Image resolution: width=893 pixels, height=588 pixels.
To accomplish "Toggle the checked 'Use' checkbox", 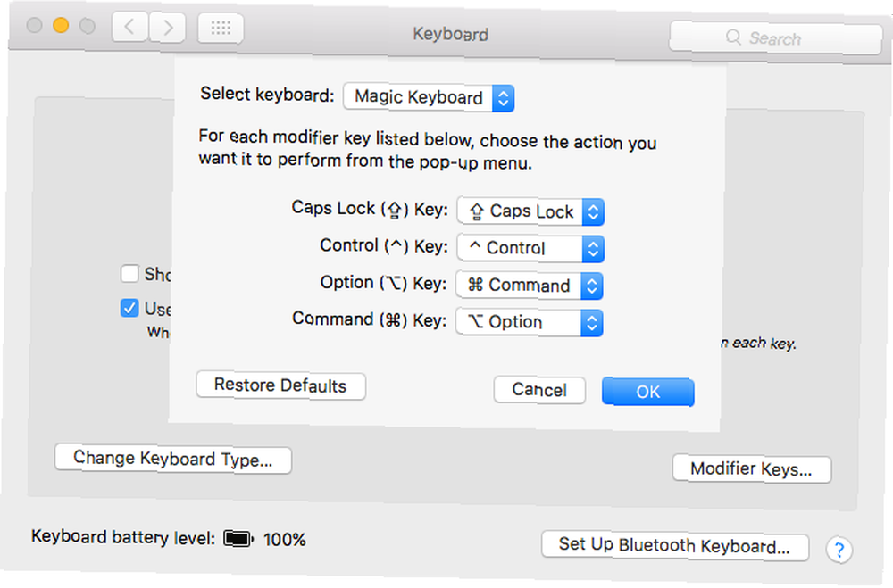I will click(129, 309).
